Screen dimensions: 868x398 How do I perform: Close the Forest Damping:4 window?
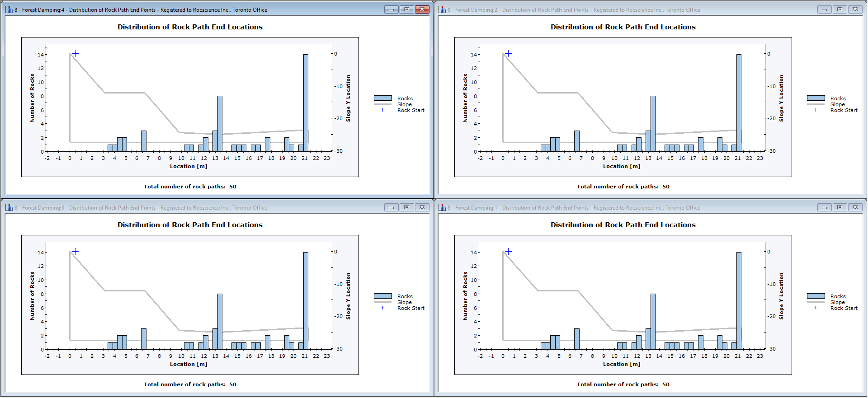click(422, 9)
